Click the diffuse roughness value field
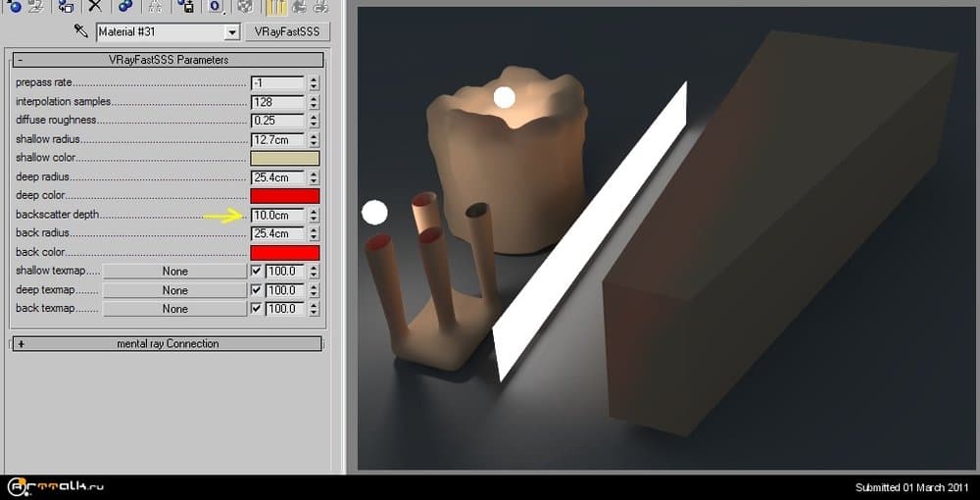 click(x=277, y=121)
